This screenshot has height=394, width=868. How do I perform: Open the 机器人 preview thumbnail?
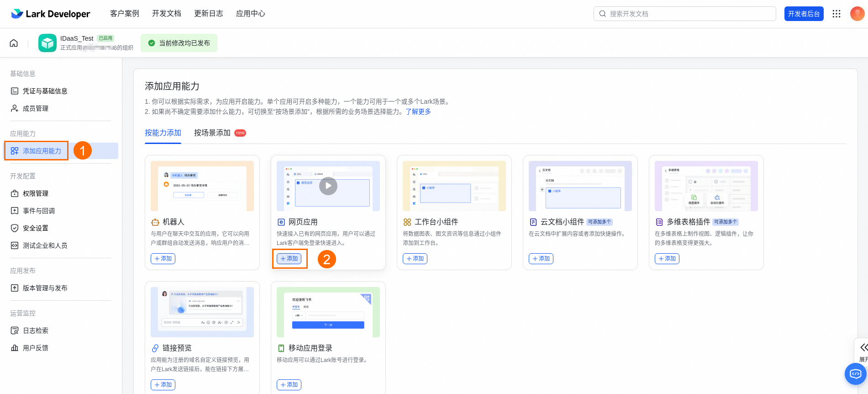(x=202, y=186)
